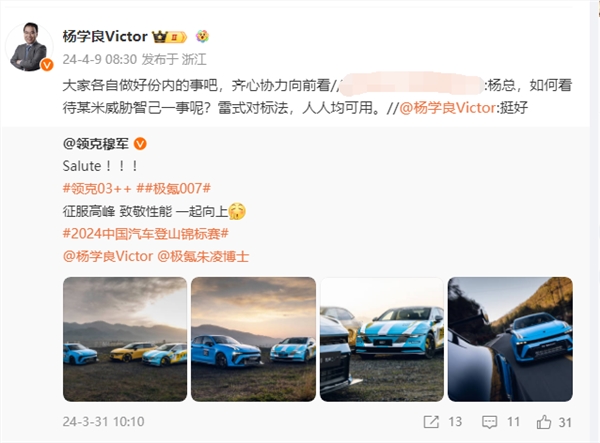
Task: Click the orange verified badge on avatar
Action: coord(47,65)
